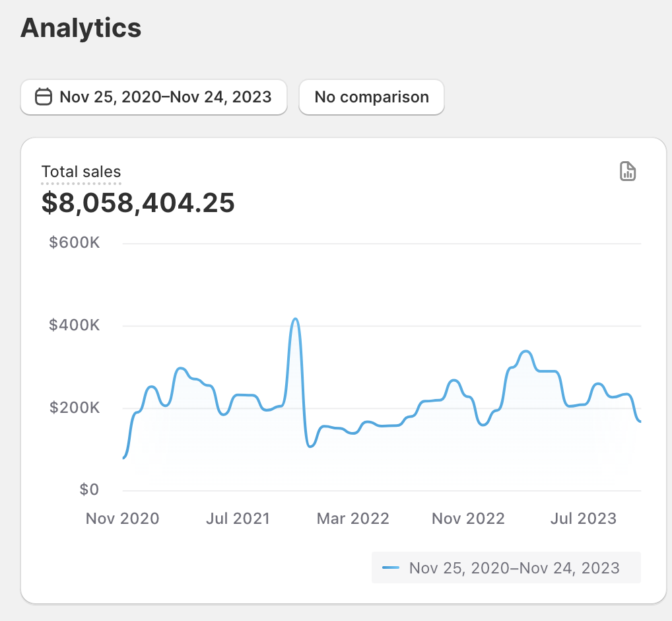This screenshot has height=621, width=672.
Task: Click the blue line swatch in the legend
Action: coord(391,568)
